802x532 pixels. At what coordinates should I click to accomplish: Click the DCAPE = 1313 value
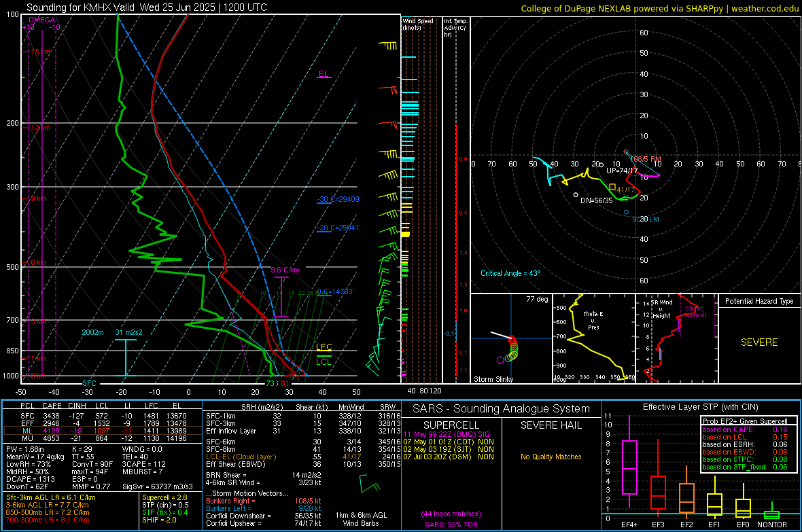pos(30,479)
